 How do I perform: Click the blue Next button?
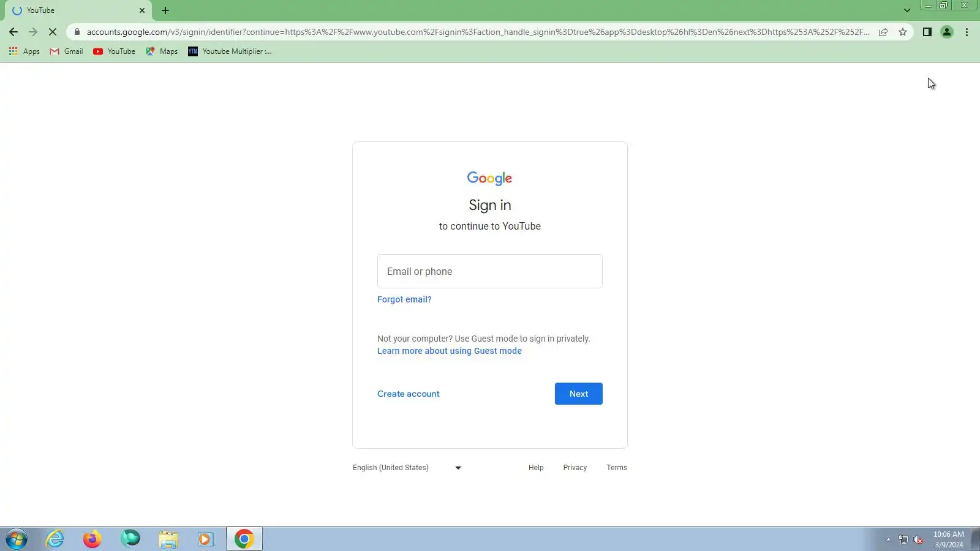pos(579,394)
